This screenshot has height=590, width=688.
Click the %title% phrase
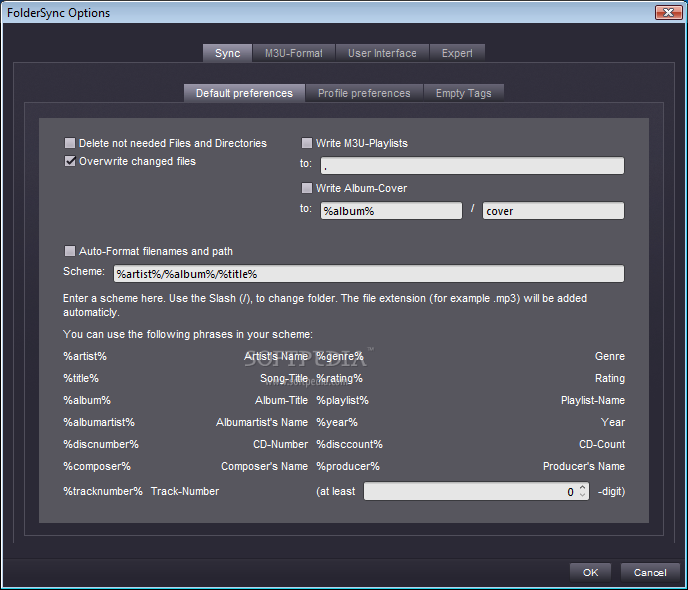point(81,378)
